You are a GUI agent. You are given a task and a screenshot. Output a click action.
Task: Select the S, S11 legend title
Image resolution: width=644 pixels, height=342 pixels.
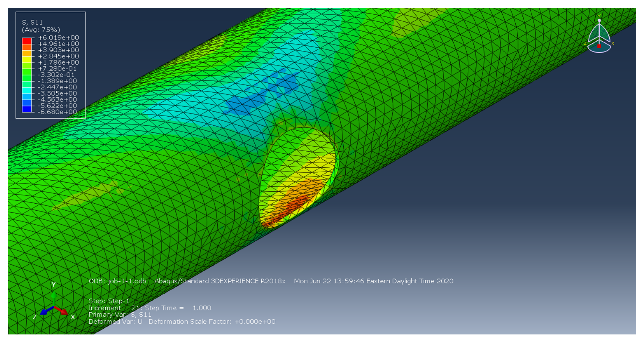[x=32, y=22]
